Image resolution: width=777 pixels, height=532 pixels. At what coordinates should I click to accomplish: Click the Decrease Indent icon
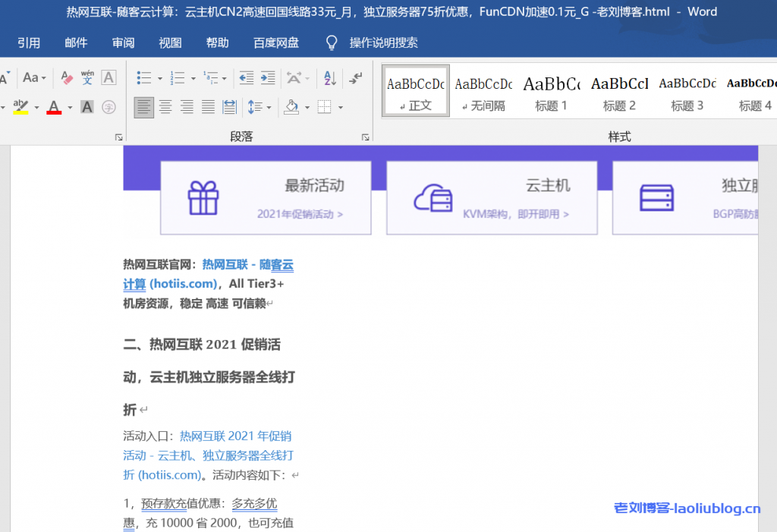[x=246, y=77]
